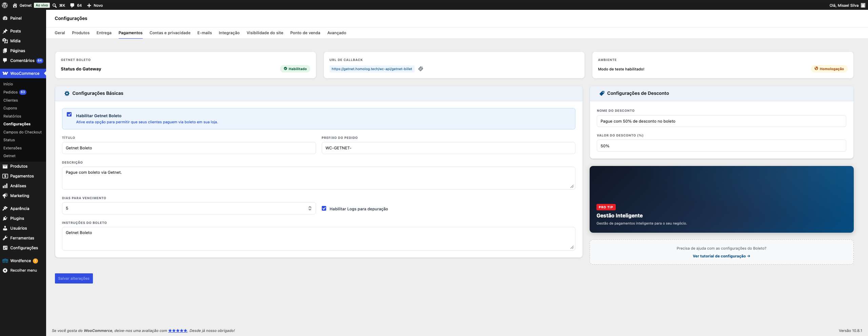The height and width of the screenshot is (336, 868).
Task: Copy the callback URL using copy icon
Action: click(x=420, y=69)
